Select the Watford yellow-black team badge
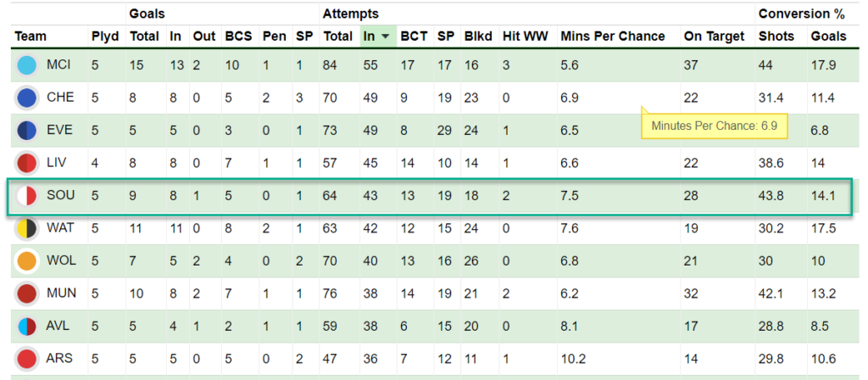 (26, 228)
